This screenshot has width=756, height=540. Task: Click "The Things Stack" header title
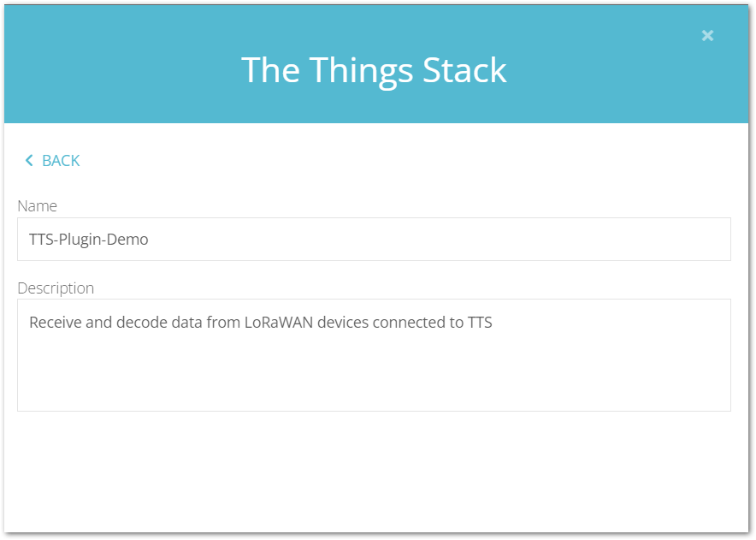[374, 69]
